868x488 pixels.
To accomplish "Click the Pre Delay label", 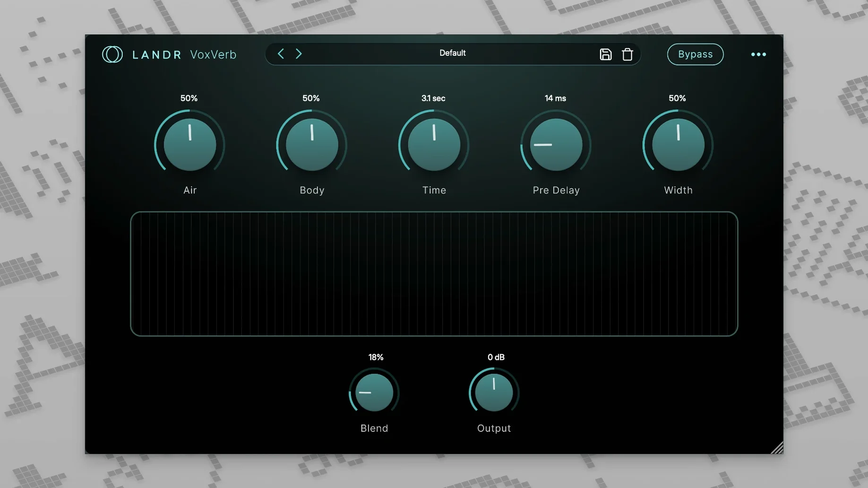I will click(x=556, y=190).
